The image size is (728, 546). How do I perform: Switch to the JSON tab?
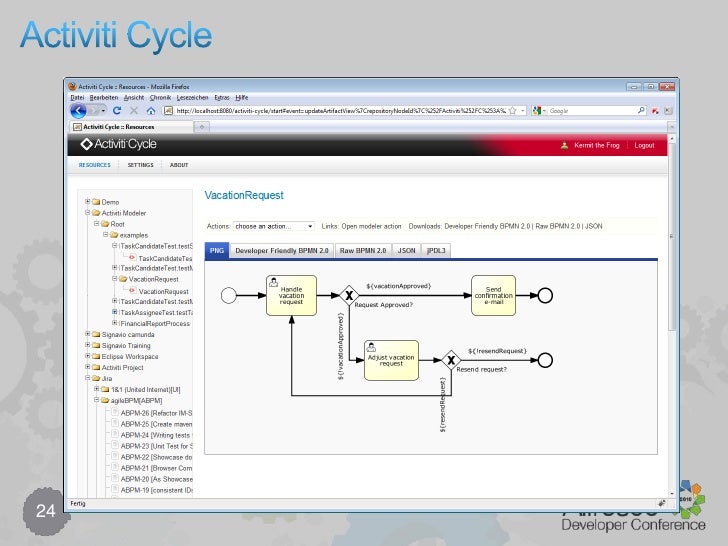click(406, 250)
